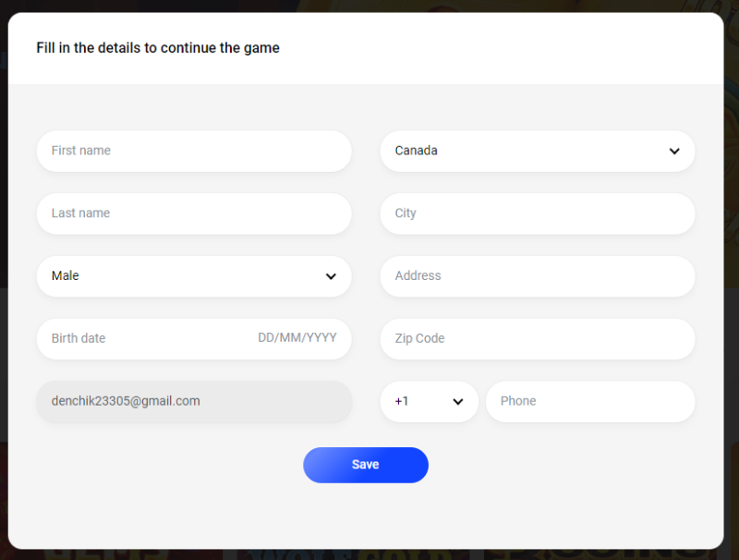Click the form title text
739x560 pixels.
(157, 48)
